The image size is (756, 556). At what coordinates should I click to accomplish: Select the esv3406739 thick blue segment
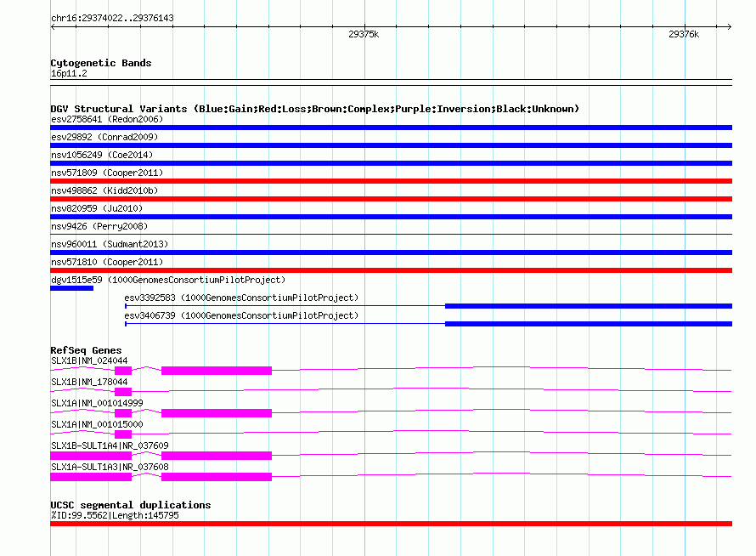point(589,324)
